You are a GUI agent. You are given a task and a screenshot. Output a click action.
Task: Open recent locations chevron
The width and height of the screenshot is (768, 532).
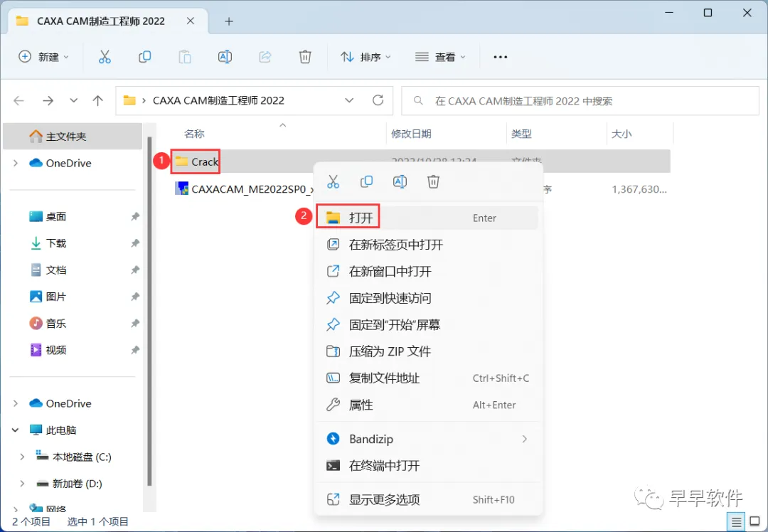[x=73, y=100]
